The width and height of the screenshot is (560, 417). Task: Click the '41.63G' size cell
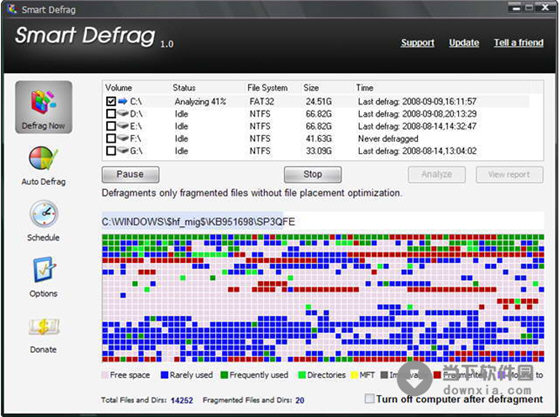[x=319, y=138]
